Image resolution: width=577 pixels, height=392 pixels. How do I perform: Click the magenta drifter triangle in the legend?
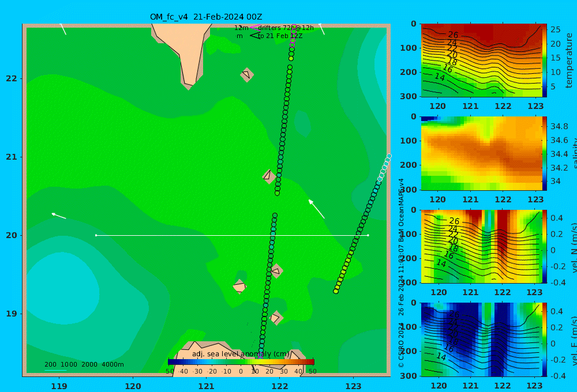click(255, 28)
